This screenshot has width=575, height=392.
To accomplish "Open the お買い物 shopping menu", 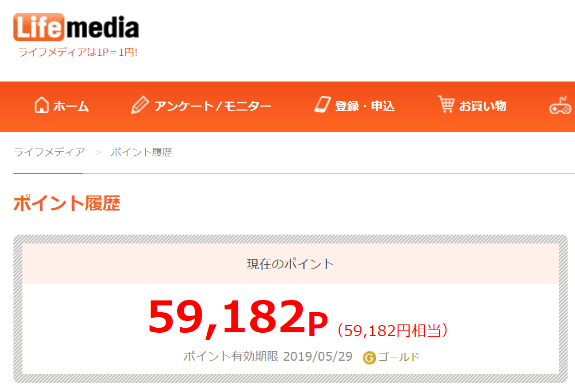I will 482,106.
